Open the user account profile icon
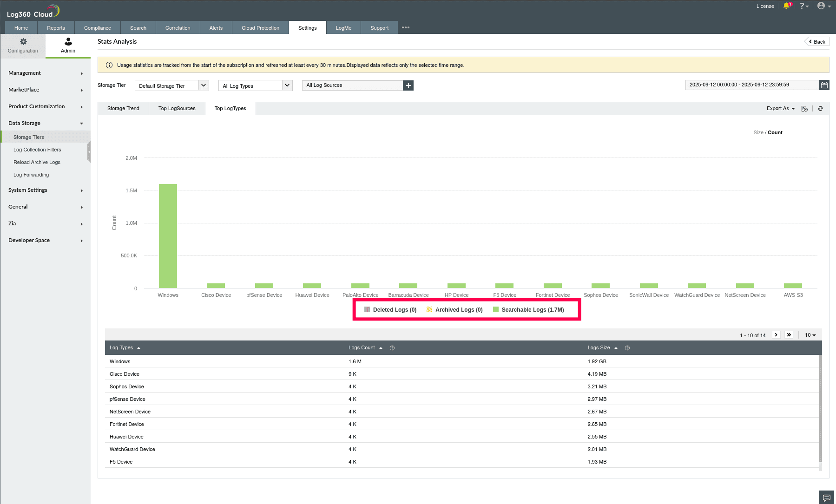Image resolution: width=836 pixels, height=504 pixels. 824,6
